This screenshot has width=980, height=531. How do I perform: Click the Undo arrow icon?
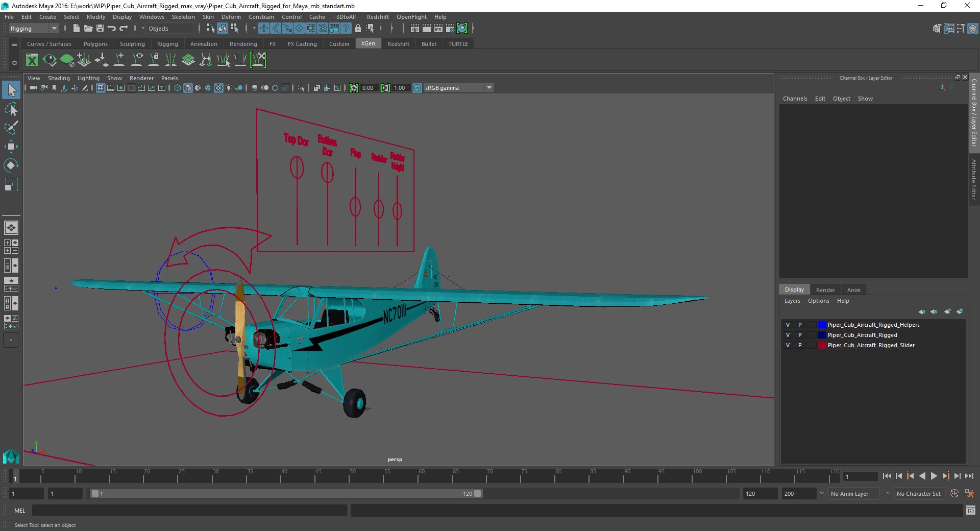[x=112, y=29]
